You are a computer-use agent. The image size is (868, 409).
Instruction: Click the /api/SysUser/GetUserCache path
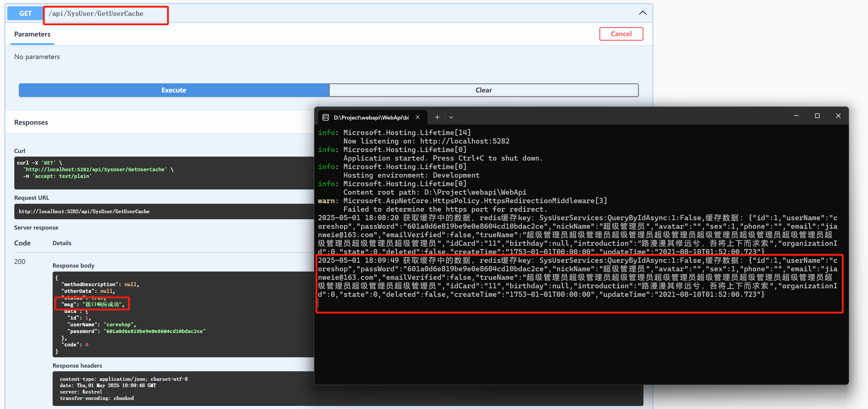(x=96, y=13)
